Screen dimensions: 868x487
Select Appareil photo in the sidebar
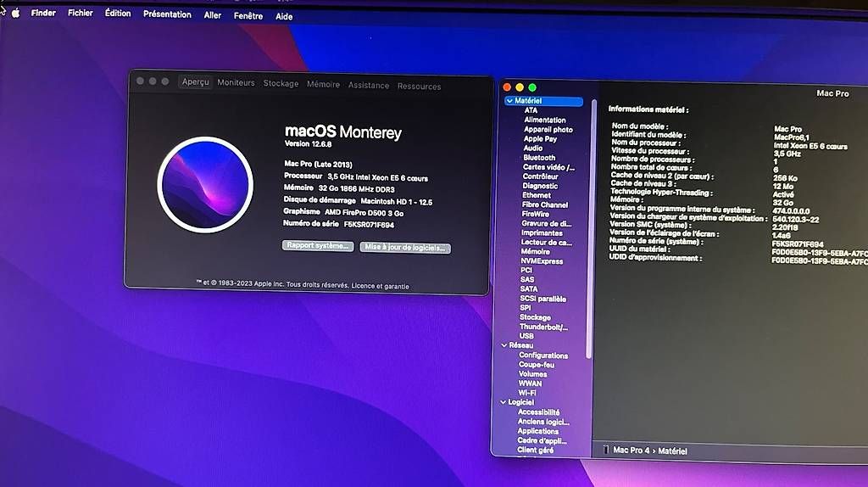tap(548, 129)
